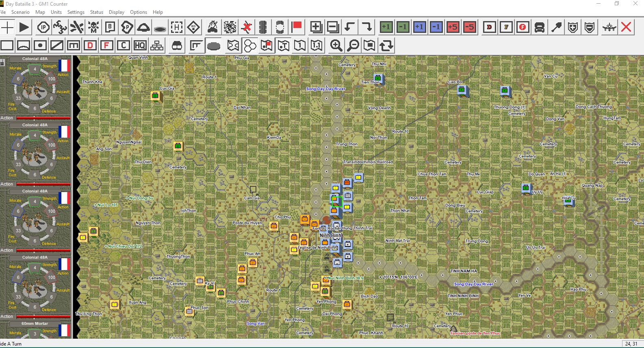Toggle the hexagon outlines map display
This screenshot has width=644, height=348.
click(x=250, y=45)
